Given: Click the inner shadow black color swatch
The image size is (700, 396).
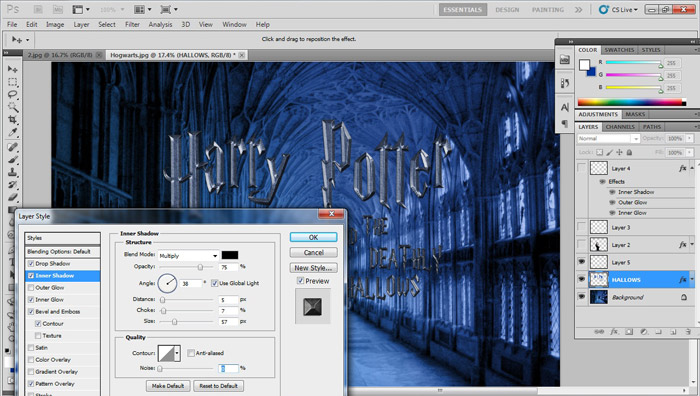Looking at the screenshot, I should pos(230,255).
